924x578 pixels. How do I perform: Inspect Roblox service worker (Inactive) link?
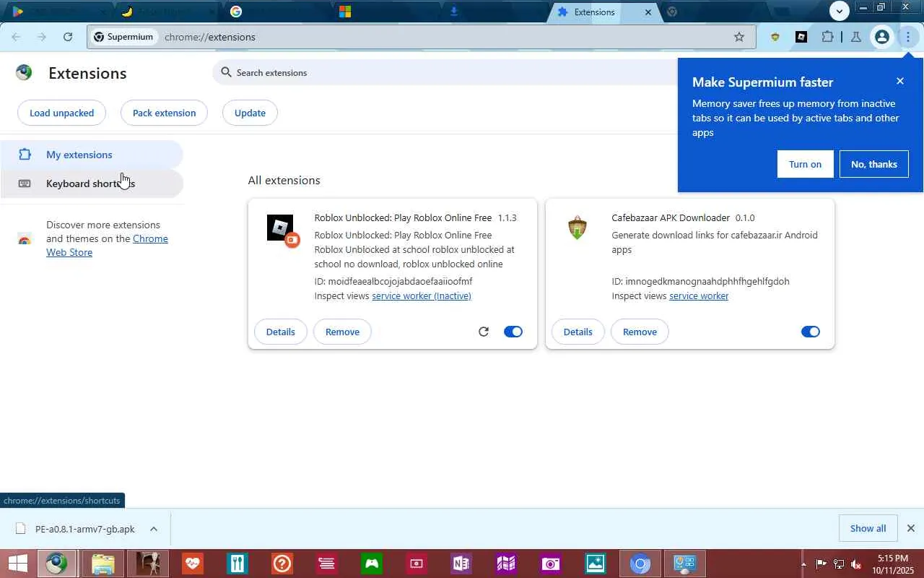pyautogui.click(x=422, y=296)
